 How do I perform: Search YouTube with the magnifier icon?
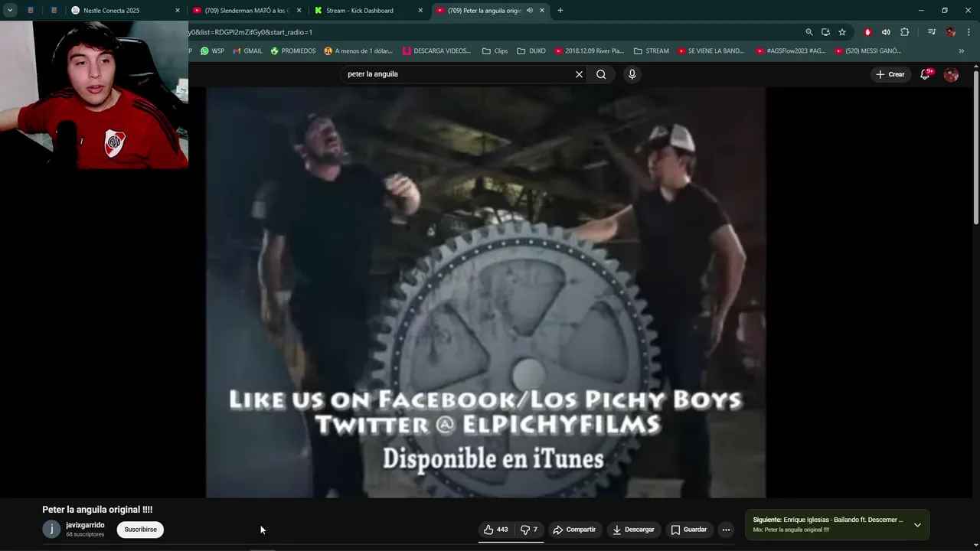[601, 74]
